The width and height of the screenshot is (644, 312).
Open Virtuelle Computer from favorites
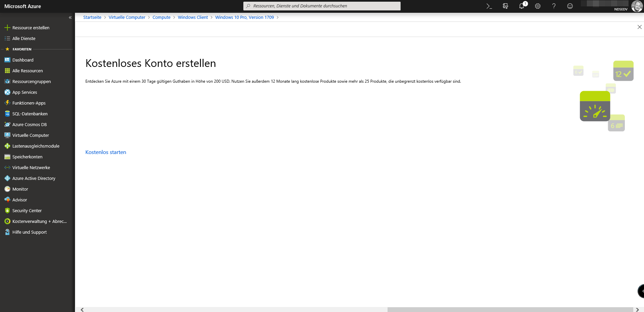point(31,135)
